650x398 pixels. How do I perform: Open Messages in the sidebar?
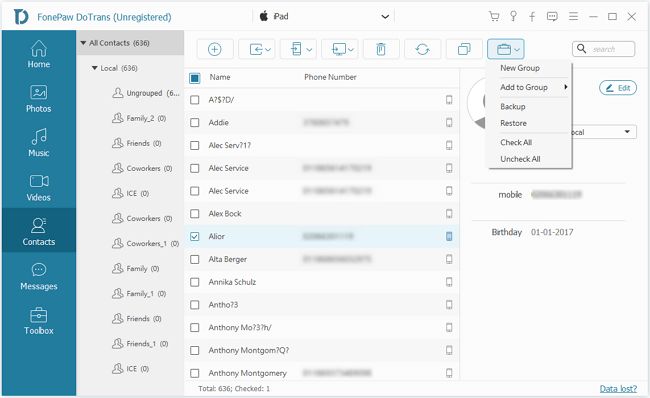(39, 276)
